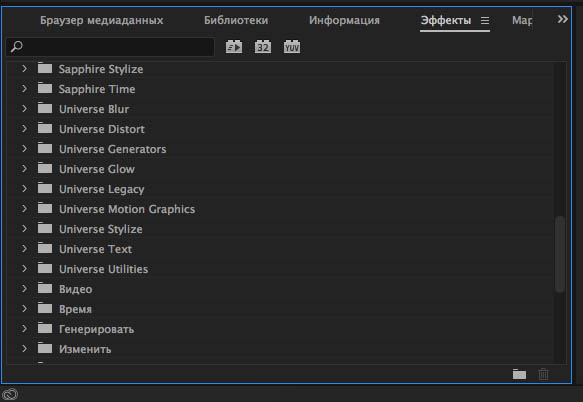The image size is (583, 402).
Task: Expand the Время folder chevron
Action: (x=24, y=309)
